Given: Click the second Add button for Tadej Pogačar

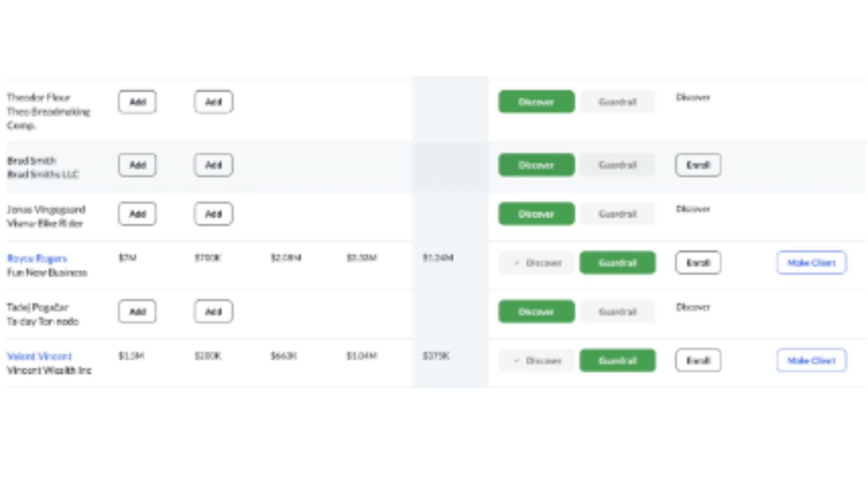Looking at the screenshot, I should (x=213, y=311).
